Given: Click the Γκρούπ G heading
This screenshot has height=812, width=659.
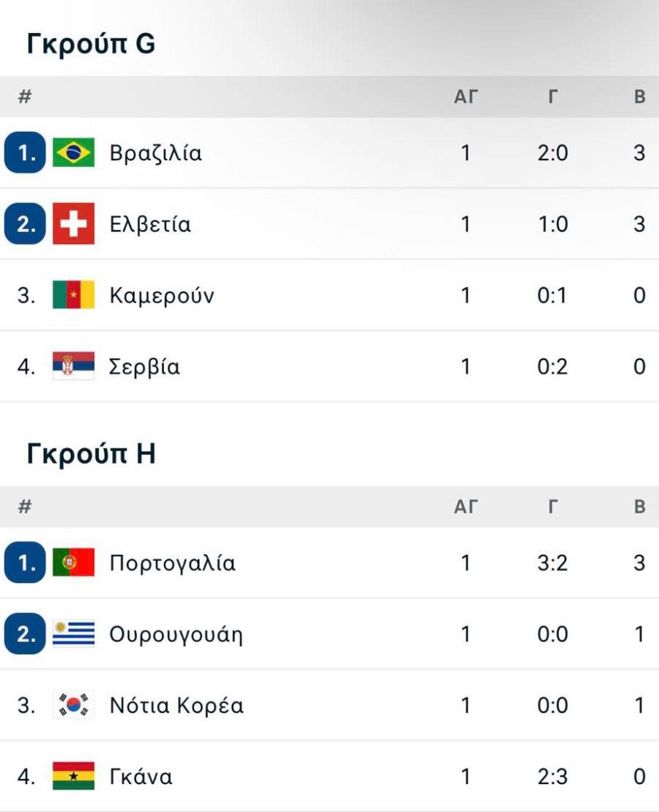Looking at the screenshot, I should tap(91, 43).
